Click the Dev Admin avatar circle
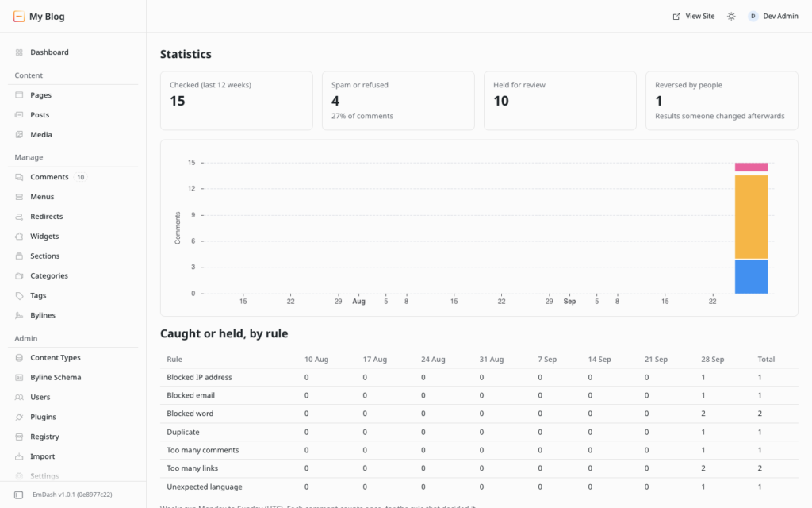 tap(753, 17)
